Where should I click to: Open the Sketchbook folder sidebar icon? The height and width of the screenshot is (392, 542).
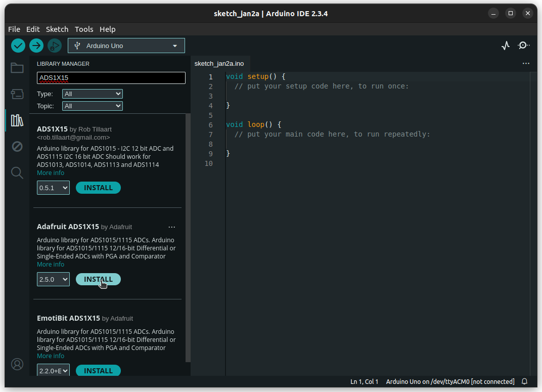click(17, 68)
